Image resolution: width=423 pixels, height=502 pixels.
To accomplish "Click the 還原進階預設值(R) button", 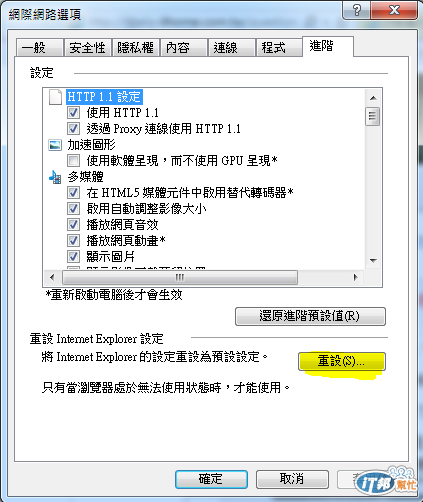I will point(310,316).
